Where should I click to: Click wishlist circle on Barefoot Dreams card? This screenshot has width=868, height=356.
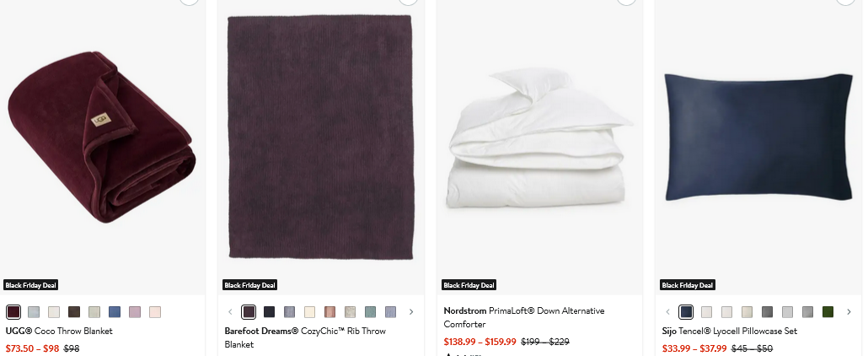408,1
